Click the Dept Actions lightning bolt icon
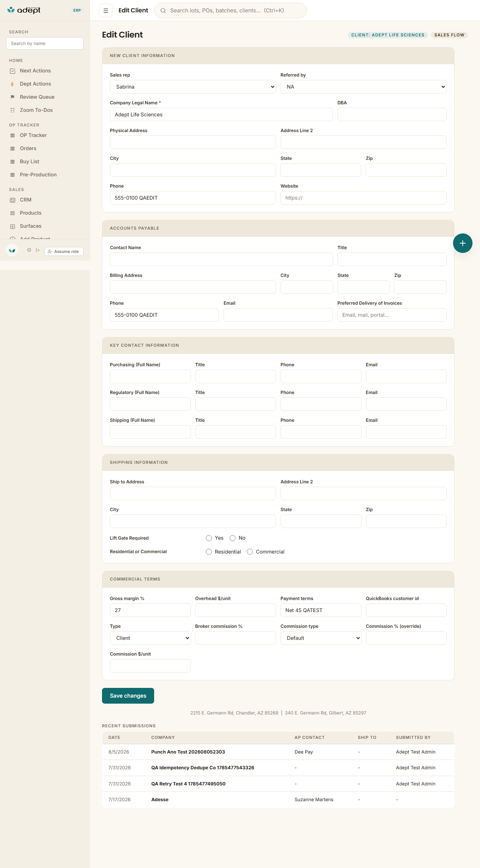The width and height of the screenshot is (480, 868). tap(13, 84)
